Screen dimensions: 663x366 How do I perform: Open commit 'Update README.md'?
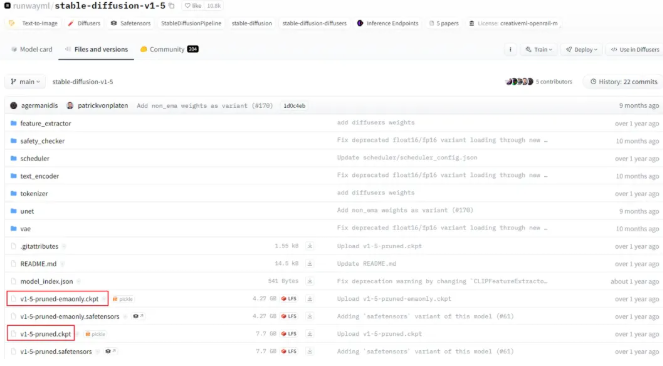366,264
